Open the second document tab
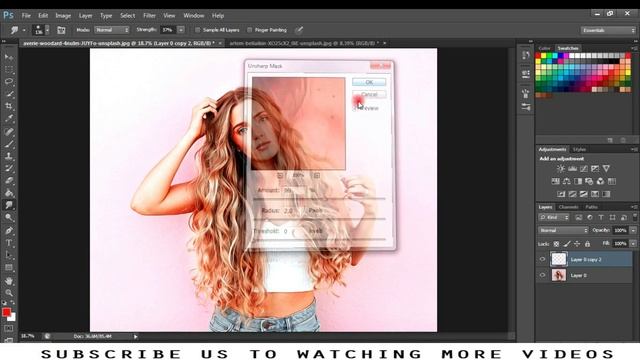Screen dimensions: 640x360 click(x=304, y=43)
